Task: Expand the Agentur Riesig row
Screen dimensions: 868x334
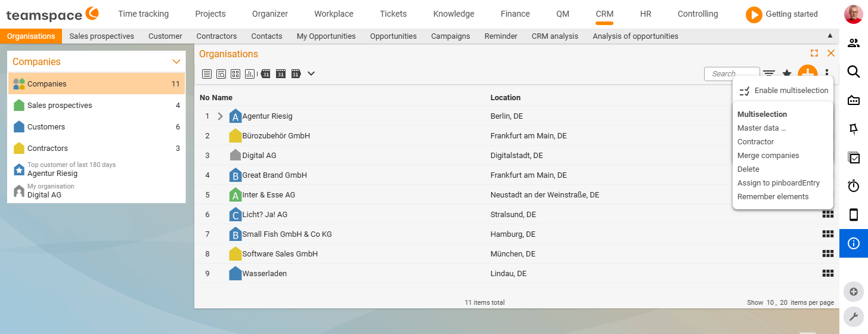Action: [220, 116]
